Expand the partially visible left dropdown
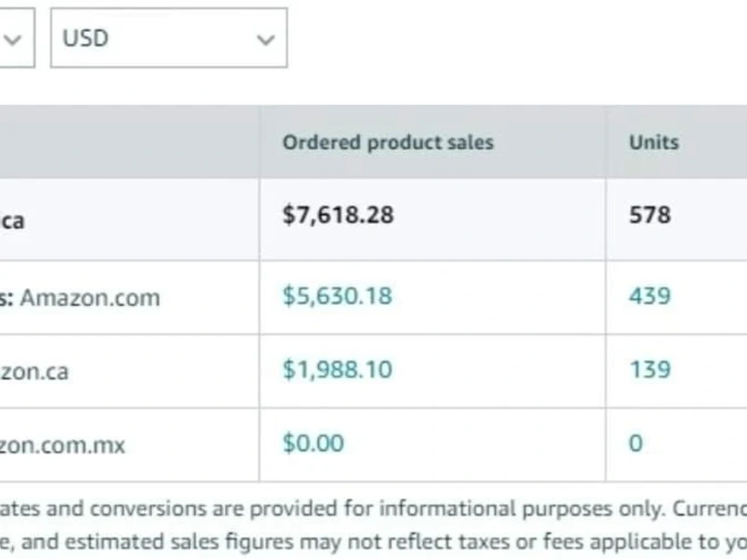The width and height of the screenshot is (747, 560). point(17,37)
